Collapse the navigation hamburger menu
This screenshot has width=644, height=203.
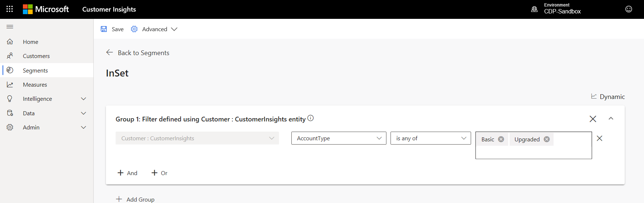pyautogui.click(x=10, y=26)
